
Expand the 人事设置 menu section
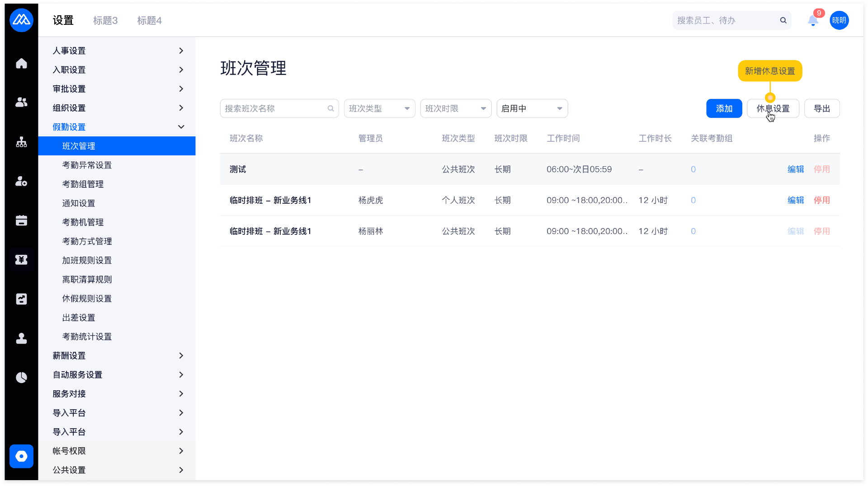click(x=117, y=51)
